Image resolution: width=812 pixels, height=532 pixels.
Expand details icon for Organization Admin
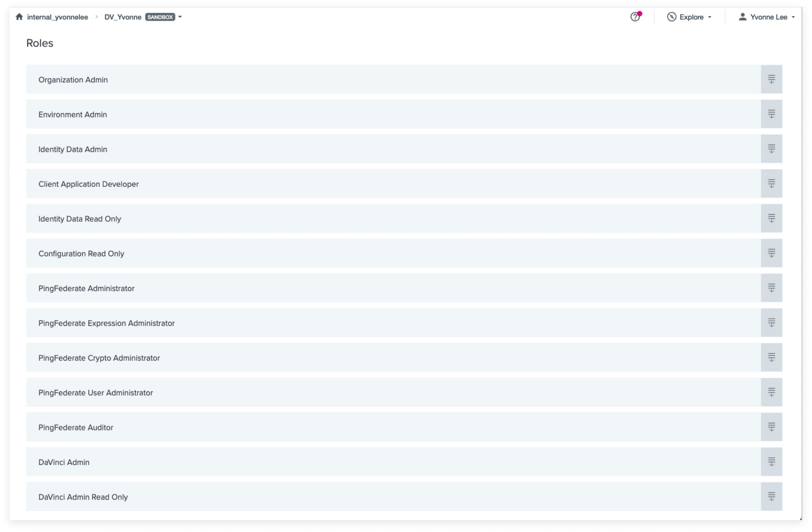point(771,79)
